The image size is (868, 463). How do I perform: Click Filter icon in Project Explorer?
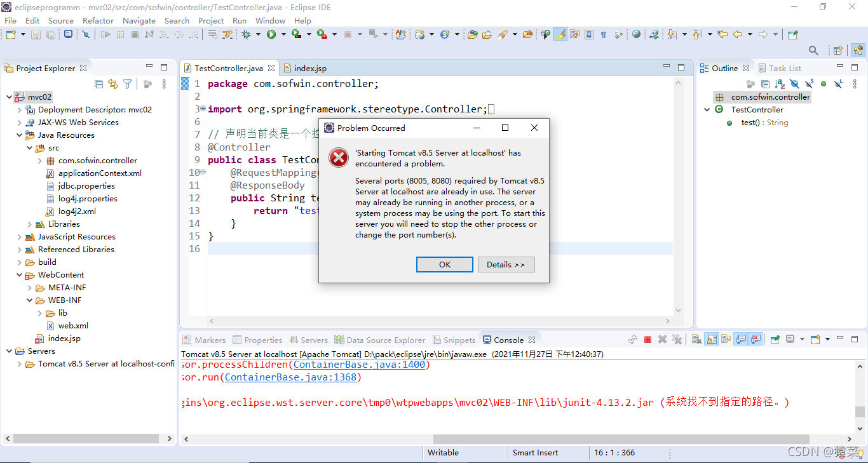click(128, 84)
